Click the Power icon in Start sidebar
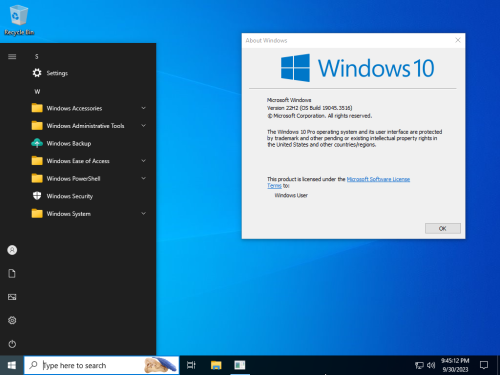Viewport: 500px width, 375px height. tap(12, 344)
